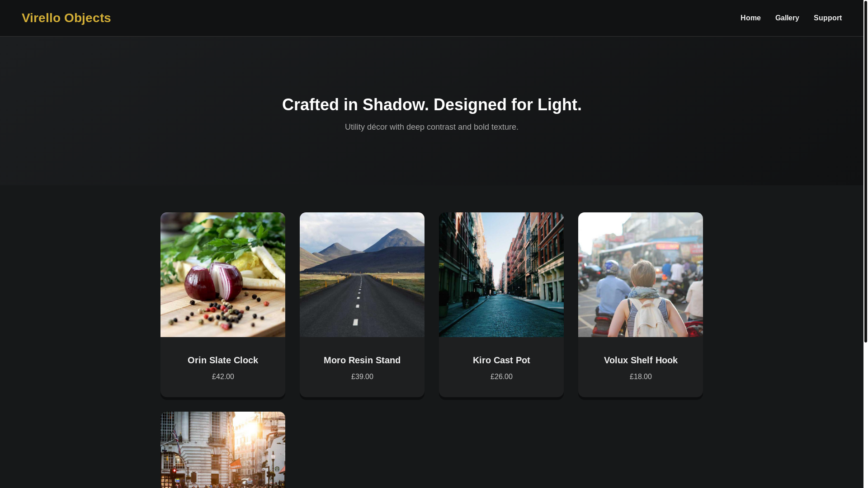Select the Kiro Cast Pot title
The image size is (868, 488).
point(501,360)
